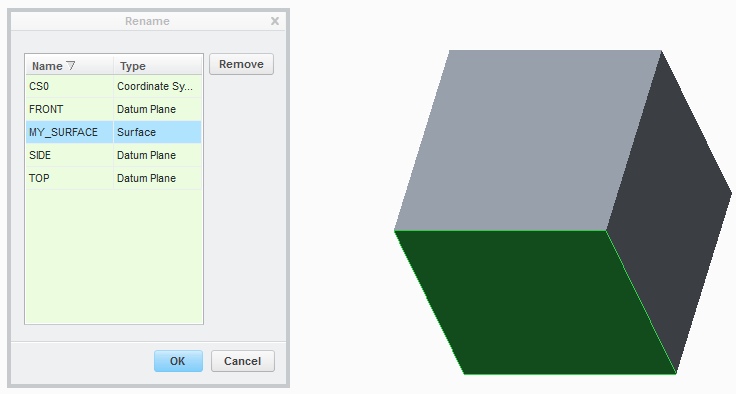The image size is (736, 394).
Task: Confirm rename with OK button
Action: pyautogui.click(x=178, y=361)
